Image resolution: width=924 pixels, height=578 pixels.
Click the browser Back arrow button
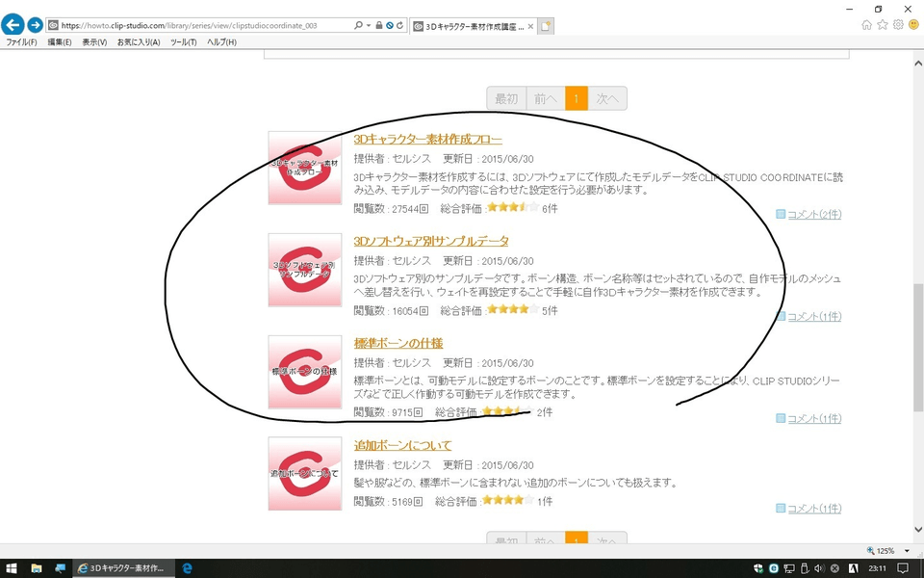(13, 25)
